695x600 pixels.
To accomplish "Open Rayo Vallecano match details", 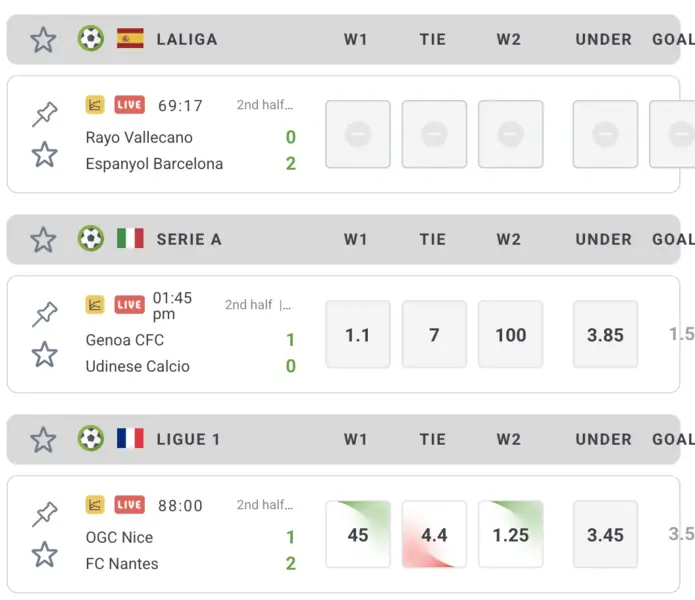I will pyautogui.click(x=139, y=137).
